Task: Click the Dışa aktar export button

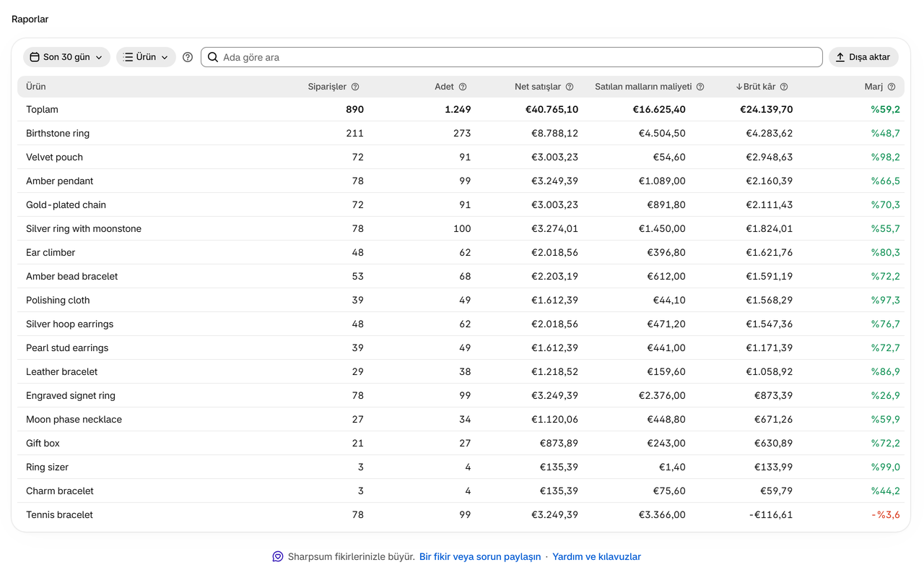Action: pos(863,57)
